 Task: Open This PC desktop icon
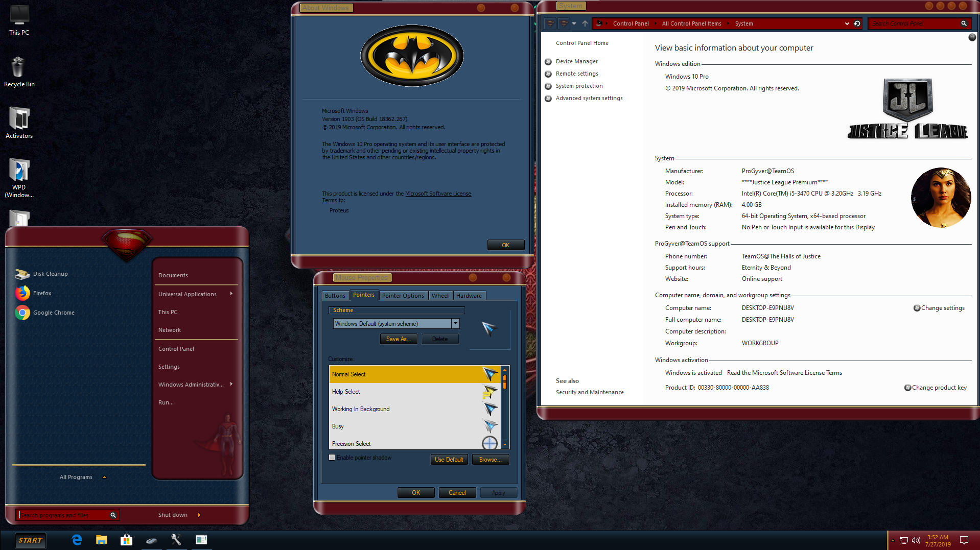(x=19, y=20)
